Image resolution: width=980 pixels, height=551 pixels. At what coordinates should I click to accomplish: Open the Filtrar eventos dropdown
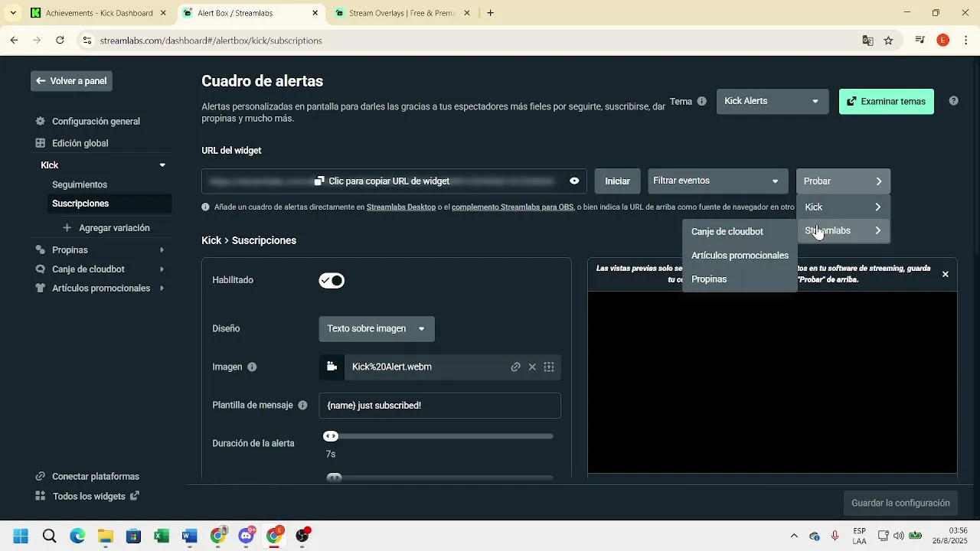[x=717, y=181]
